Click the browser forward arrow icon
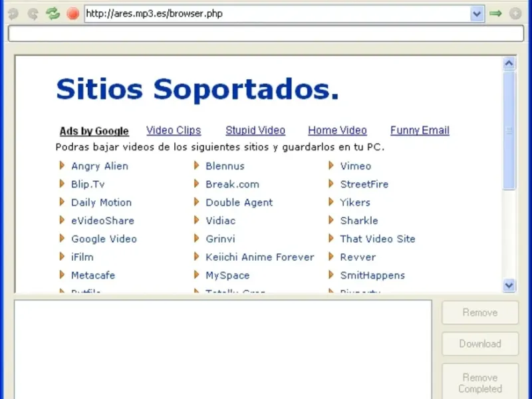Image resolution: width=532 pixels, height=399 pixels. (x=33, y=14)
